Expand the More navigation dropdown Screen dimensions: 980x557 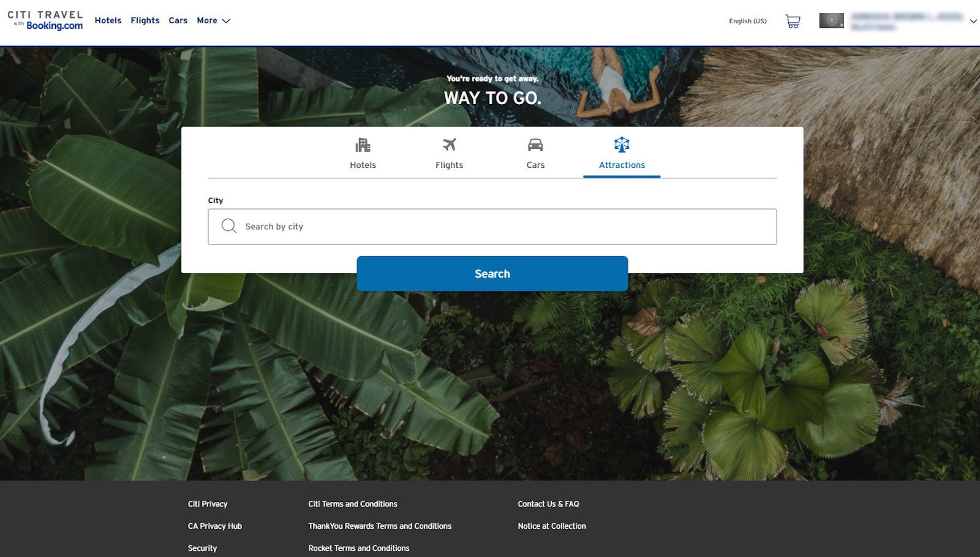point(213,21)
